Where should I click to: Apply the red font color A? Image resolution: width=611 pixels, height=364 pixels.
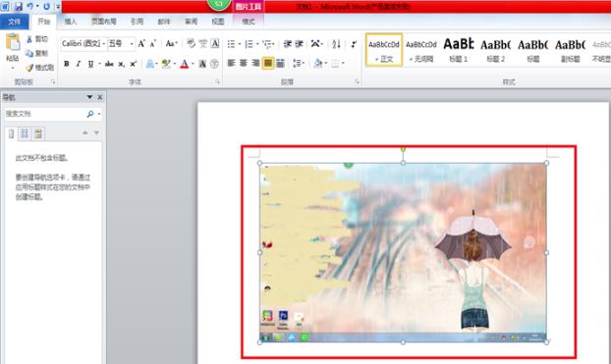tap(185, 64)
